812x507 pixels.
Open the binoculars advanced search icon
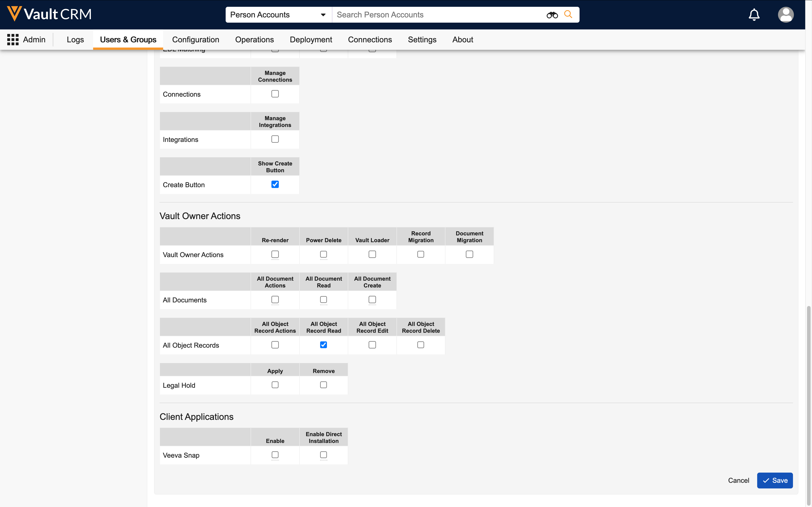point(552,15)
